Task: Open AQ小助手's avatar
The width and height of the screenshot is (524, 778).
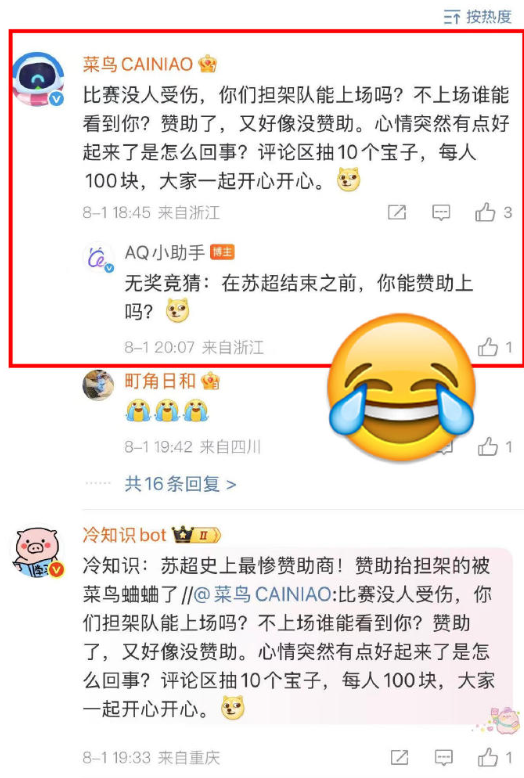Action: (98, 258)
